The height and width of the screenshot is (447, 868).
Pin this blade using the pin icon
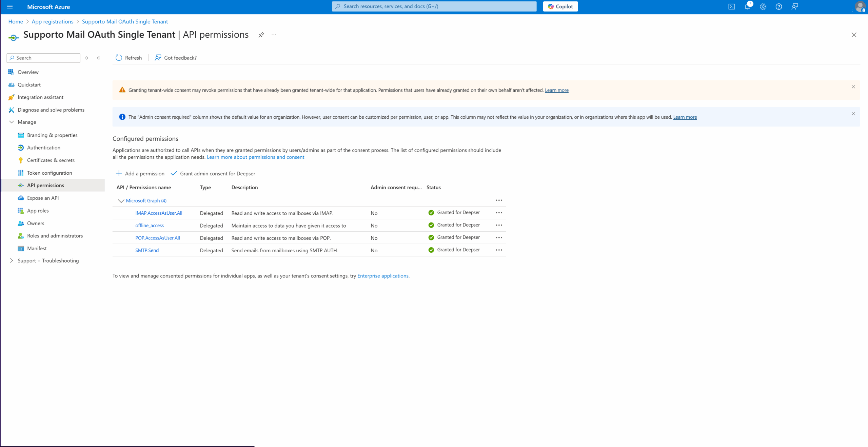pyautogui.click(x=261, y=35)
